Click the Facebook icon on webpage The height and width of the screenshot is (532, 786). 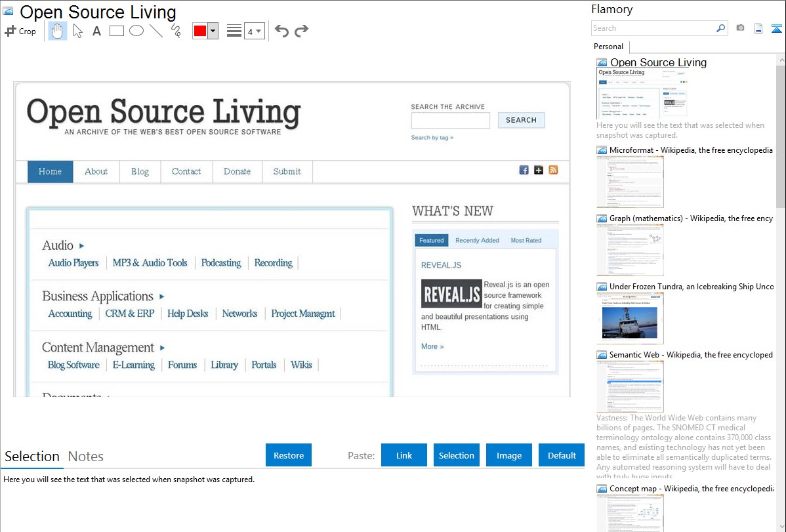[x=524, y=170]
